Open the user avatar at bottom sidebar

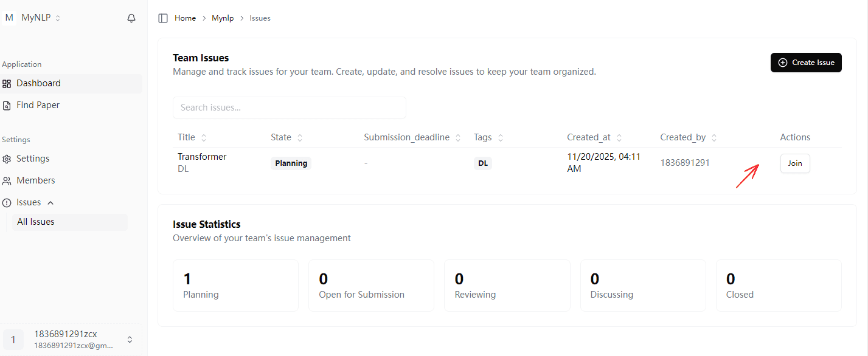pos(13,339)
